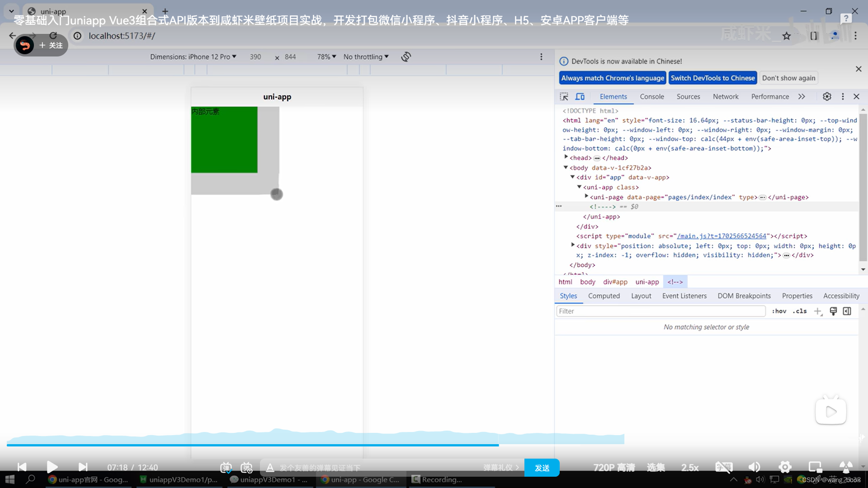Screen dimensions: 868x488
Task: Play the video
Action: coord(52,467)
